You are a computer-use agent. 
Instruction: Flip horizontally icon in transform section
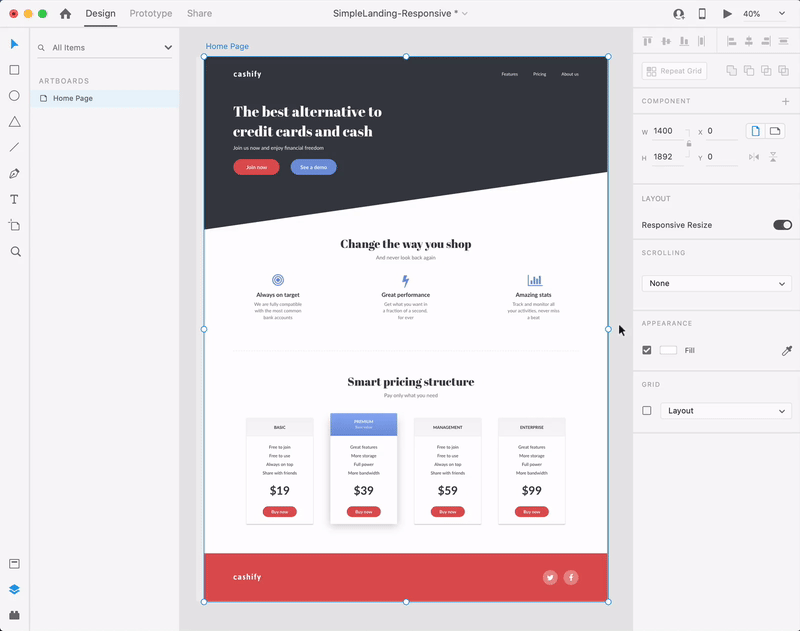coord(754,157)
